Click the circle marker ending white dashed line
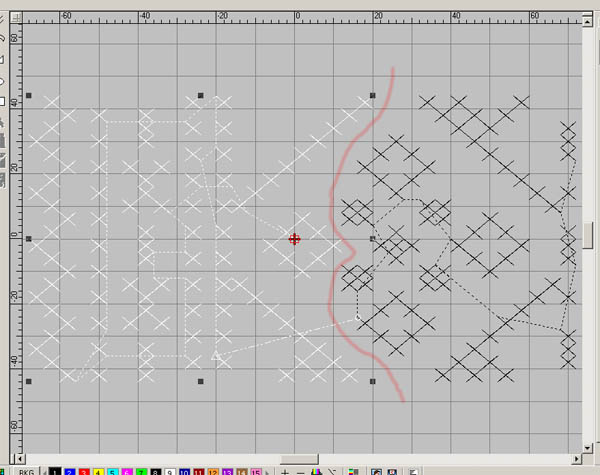This screenshot has height=475, width=600. click(358, 317)
